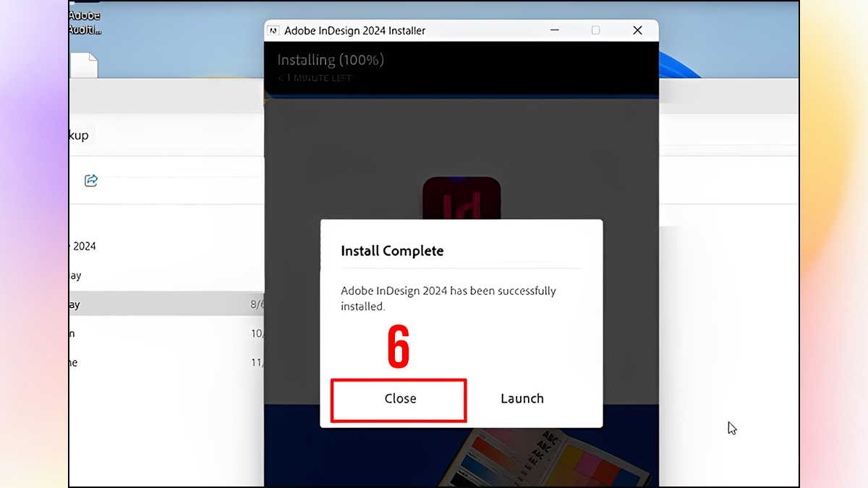Image resolution: width=868 pixels, height=488 pixels.
Task: Click the "Adobe InDesign 2024 Installer" window title
Action: tap(355, 30)
